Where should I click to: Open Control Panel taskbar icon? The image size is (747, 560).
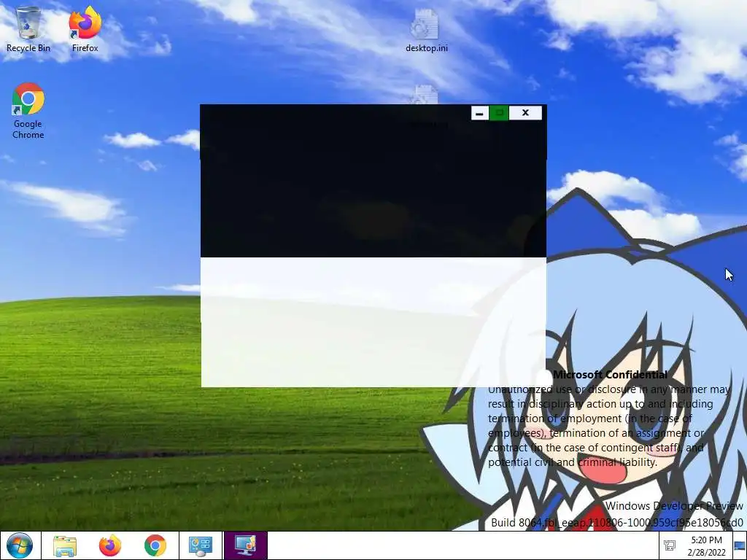tap(200, 545)
